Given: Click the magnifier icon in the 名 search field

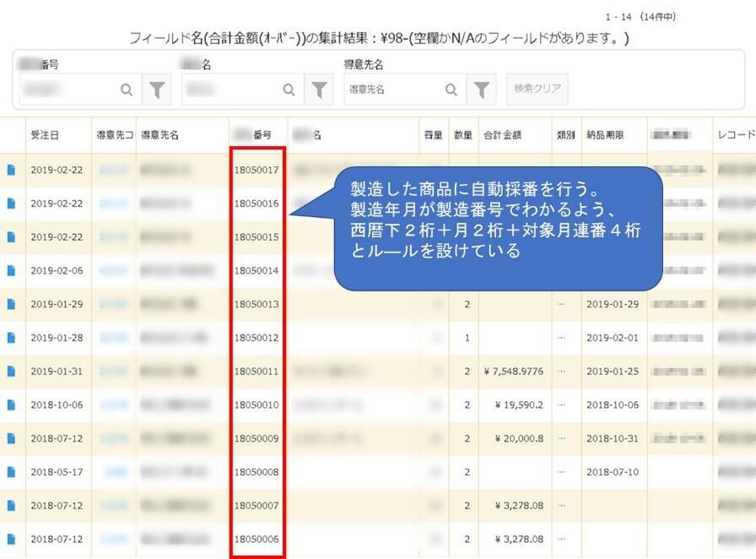Looking at the screenshot, I should point(289,89).
